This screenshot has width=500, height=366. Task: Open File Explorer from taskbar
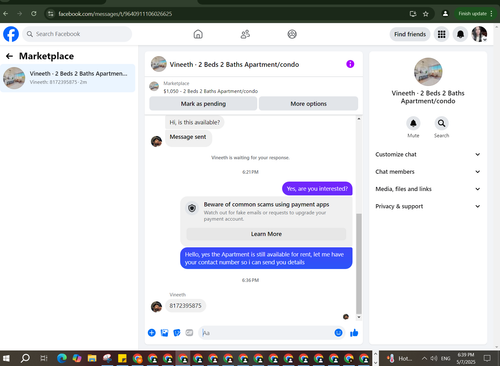click(x=92, y=358)
